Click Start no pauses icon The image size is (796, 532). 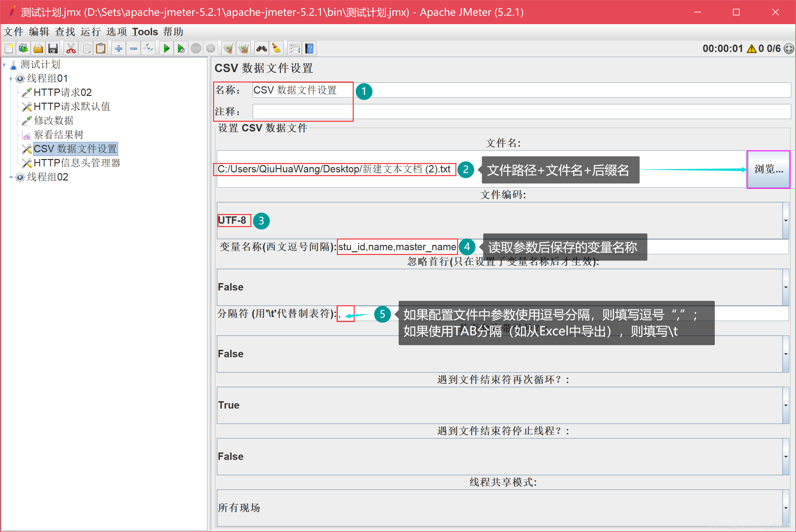tap(181, 49)
